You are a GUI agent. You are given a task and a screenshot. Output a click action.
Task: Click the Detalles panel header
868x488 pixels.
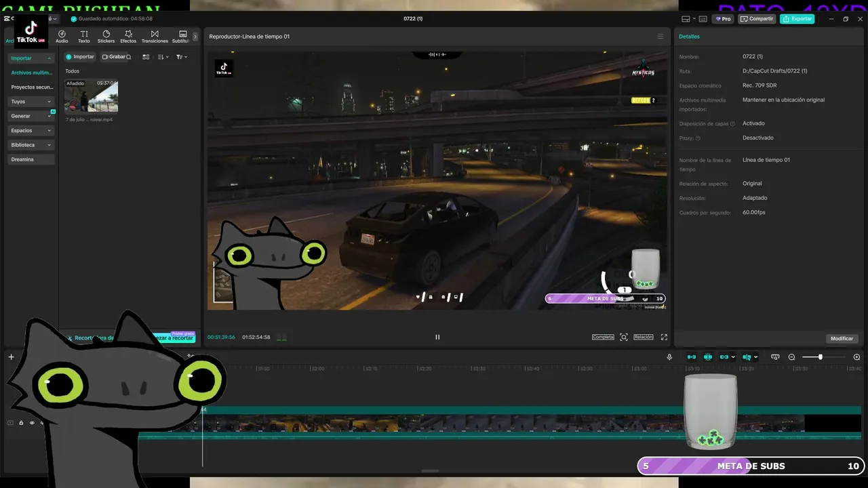coord(690,37)
